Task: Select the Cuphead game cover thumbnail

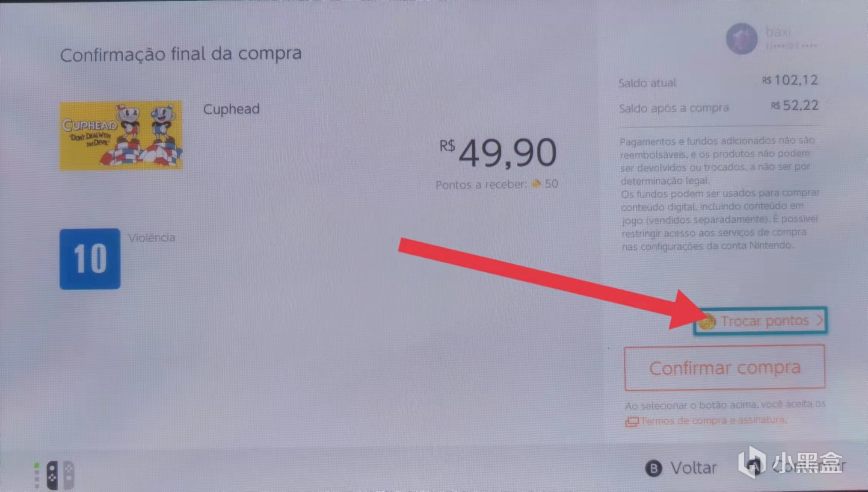Action: click(121, 136)
